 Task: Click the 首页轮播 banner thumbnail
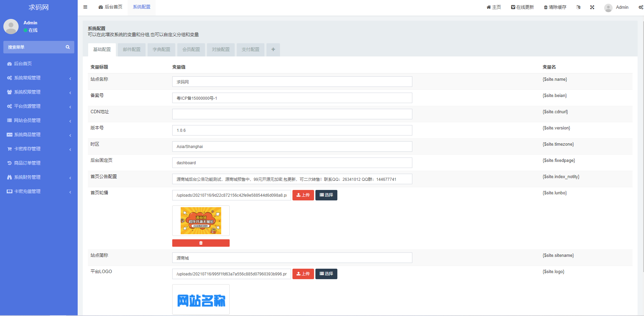201,221
